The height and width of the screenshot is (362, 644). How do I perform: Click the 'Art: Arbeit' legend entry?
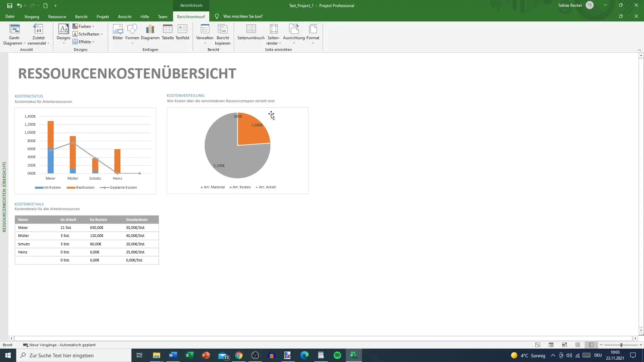point(266,187)
